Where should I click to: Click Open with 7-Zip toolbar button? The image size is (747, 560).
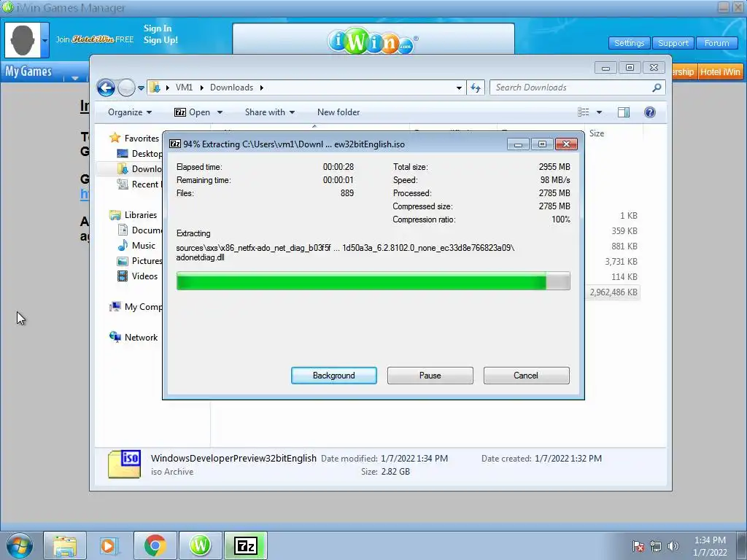pos(192,112)
